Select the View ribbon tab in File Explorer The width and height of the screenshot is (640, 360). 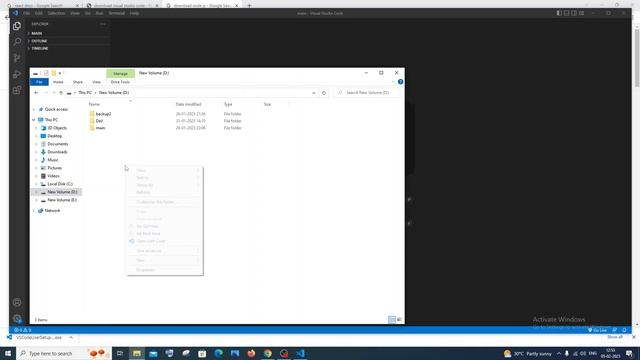click(x=96, y=82)
